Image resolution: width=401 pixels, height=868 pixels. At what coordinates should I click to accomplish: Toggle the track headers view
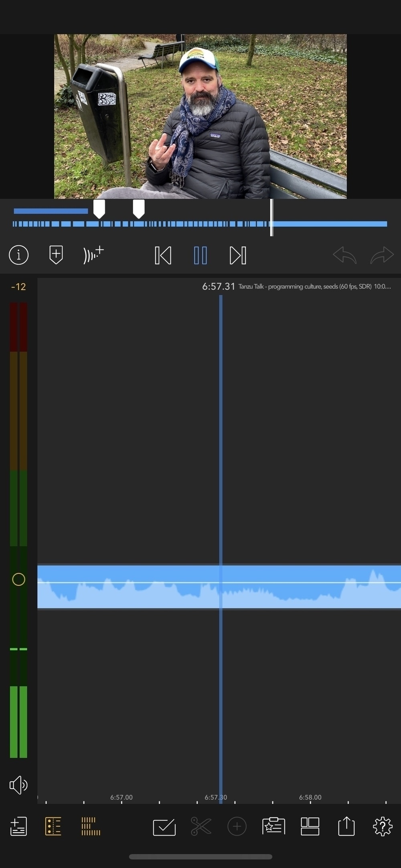pos(53,826)
